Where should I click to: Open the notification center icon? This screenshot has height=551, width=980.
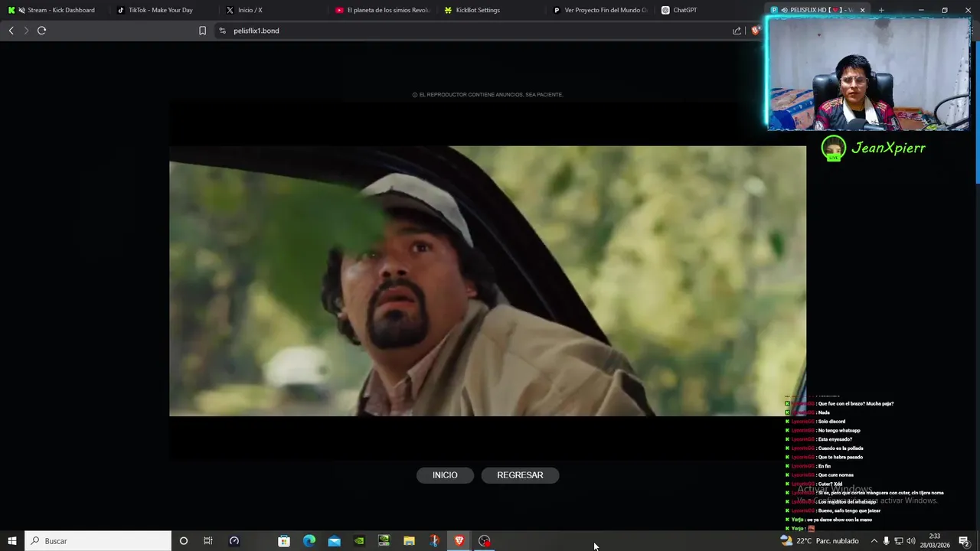pos(964,541)
